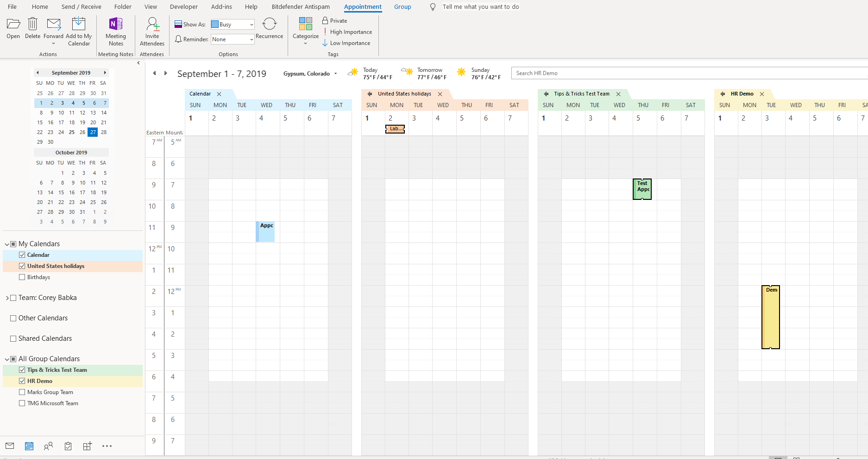
Task: Switch to Calendar view in navigation bar
Action: click(x=29, y=446)
